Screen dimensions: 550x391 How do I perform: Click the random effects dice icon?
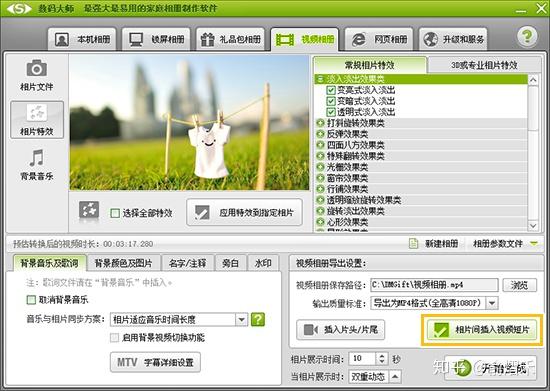point(89,210)
